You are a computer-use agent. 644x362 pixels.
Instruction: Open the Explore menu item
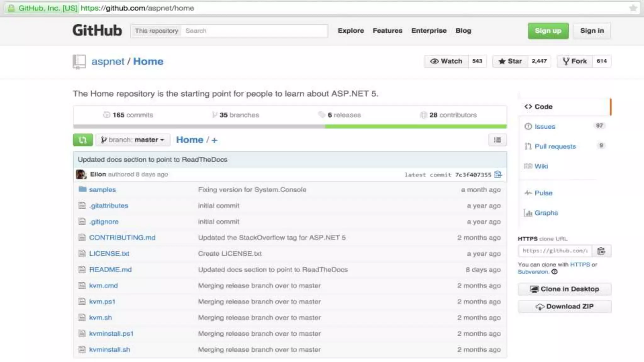(351, 31)
